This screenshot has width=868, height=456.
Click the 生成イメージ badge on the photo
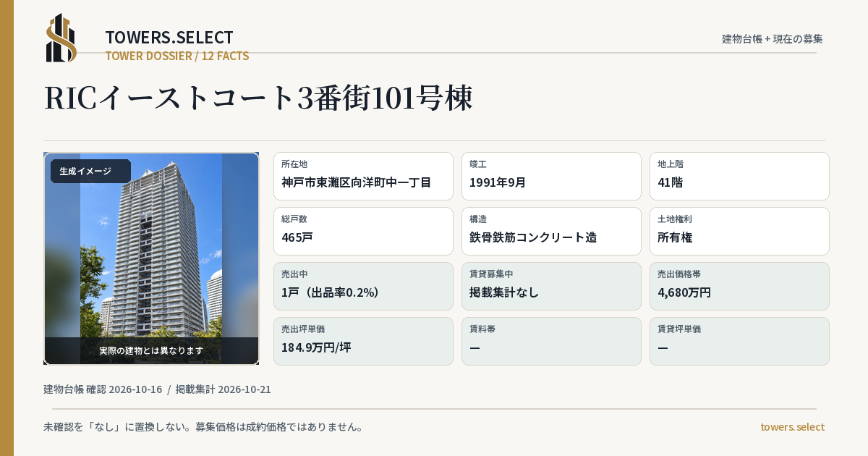tap(90, 172)
